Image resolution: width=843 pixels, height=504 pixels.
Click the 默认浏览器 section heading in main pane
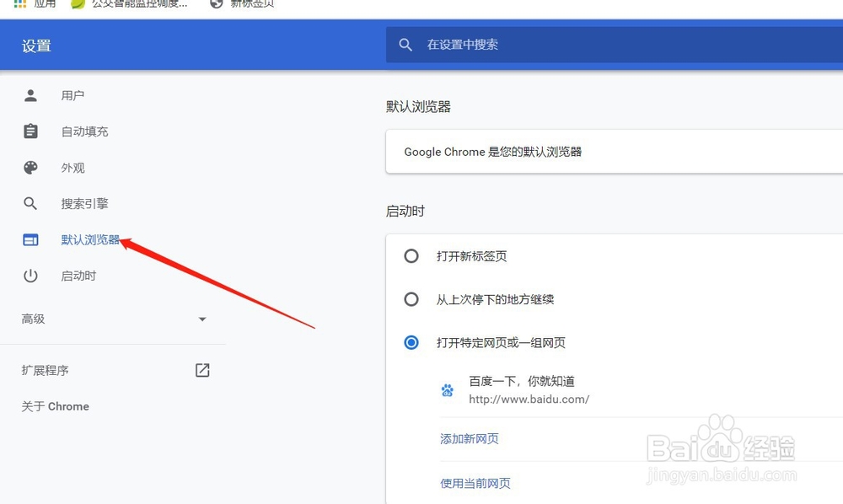click(418, 106)
